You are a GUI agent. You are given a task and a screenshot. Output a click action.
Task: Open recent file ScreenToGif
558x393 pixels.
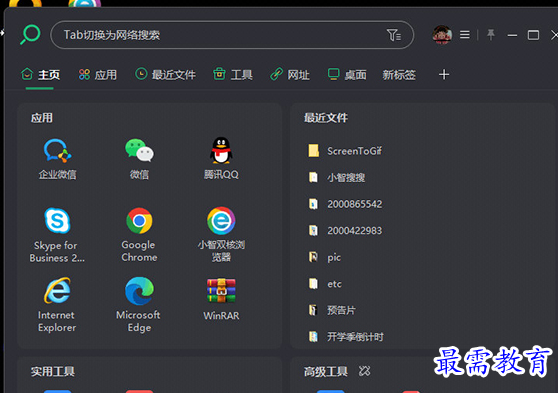(345, 151)
